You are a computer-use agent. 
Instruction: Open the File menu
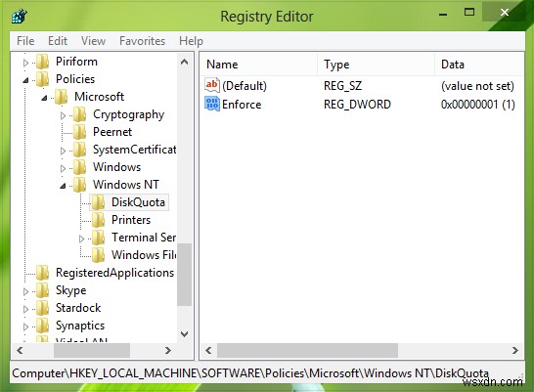[25, 41]
